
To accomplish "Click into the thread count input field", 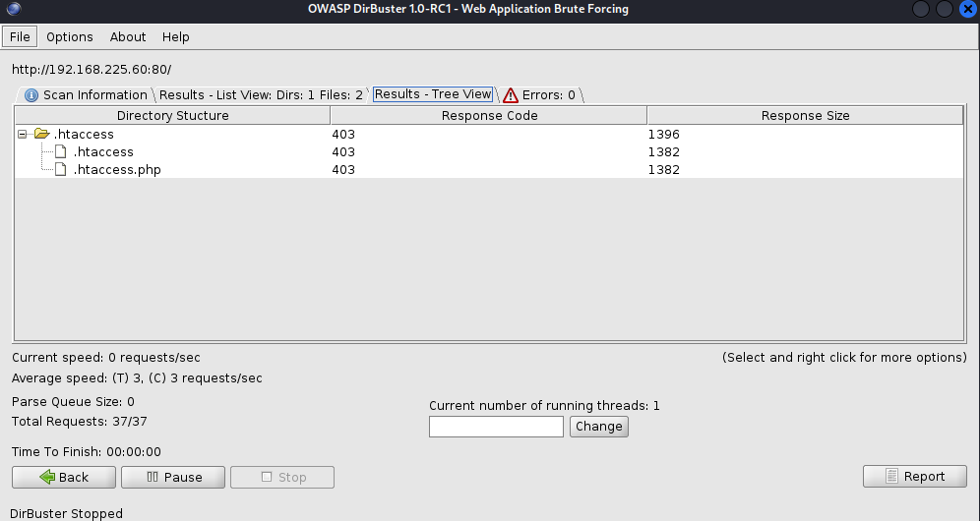I will (496, 427).
